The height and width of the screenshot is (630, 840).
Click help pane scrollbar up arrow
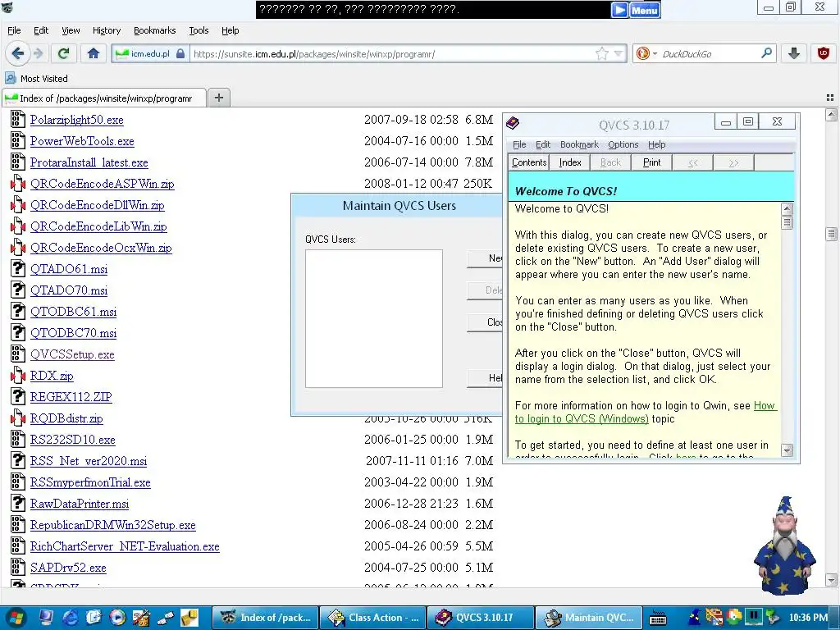click(x=787, y=209)
